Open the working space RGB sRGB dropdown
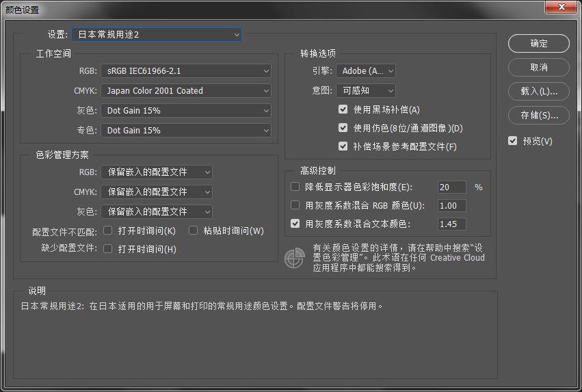Screen dimensions: 582x392 tap(186, 70)
